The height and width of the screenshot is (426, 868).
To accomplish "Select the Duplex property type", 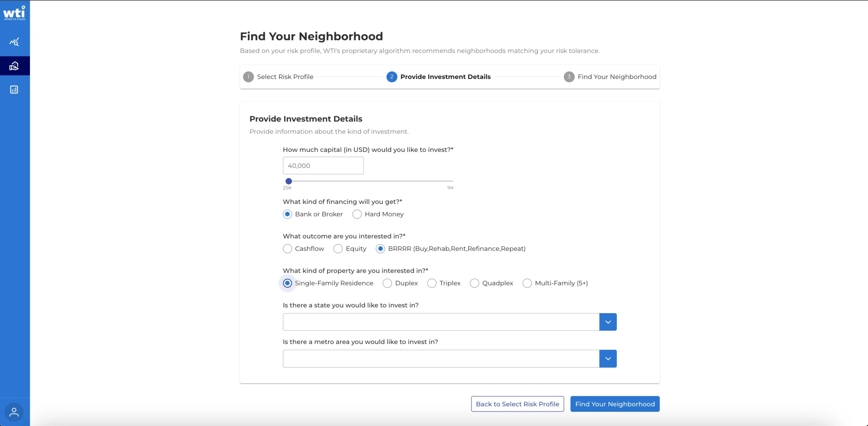I will click(x=387, y=283).
